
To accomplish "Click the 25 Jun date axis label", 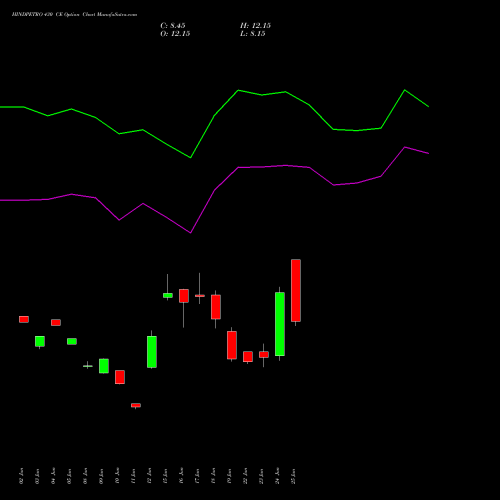I will (294, 476).
